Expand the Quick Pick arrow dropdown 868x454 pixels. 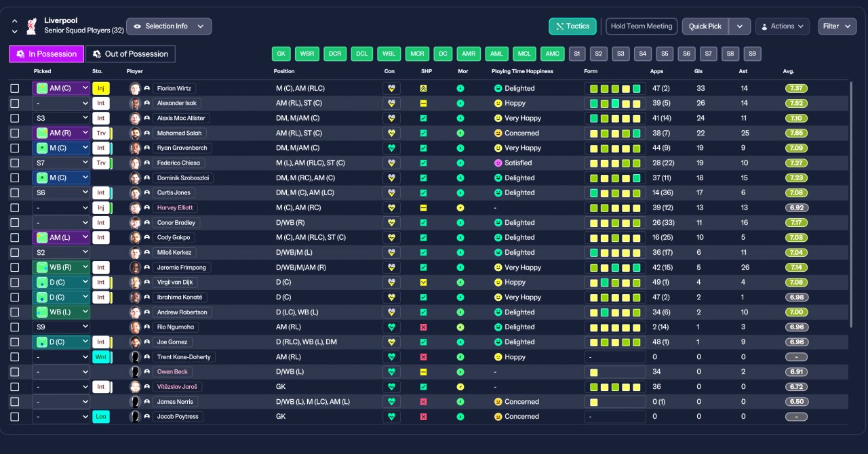click(740, 26)
